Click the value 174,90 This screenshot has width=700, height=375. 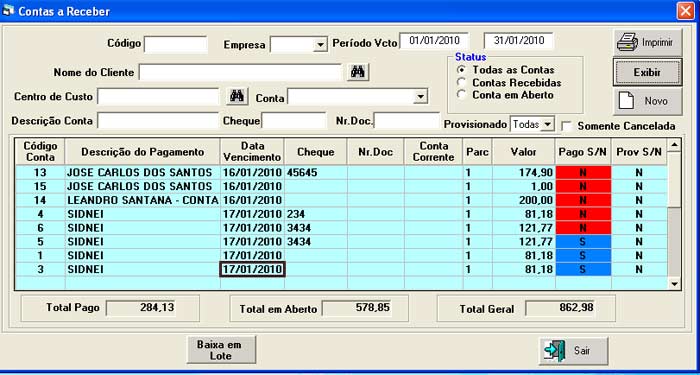536,173
